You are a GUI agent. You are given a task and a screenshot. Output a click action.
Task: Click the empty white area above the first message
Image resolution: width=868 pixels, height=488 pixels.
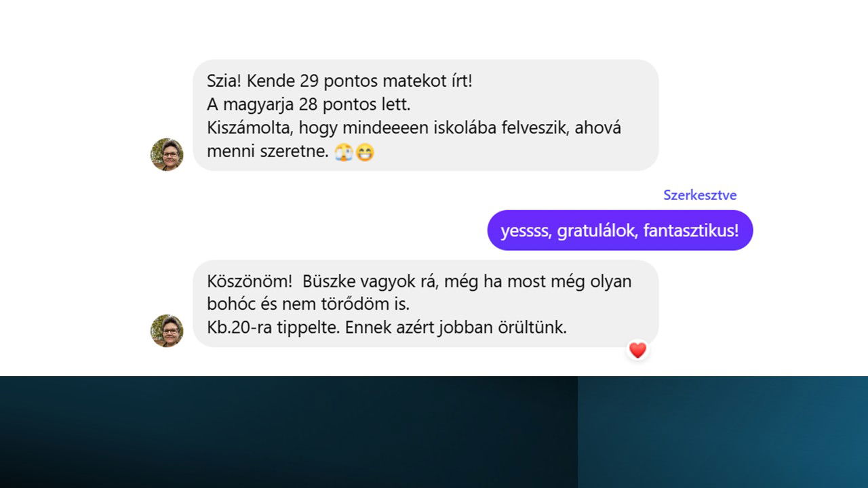tap(434, 29)
